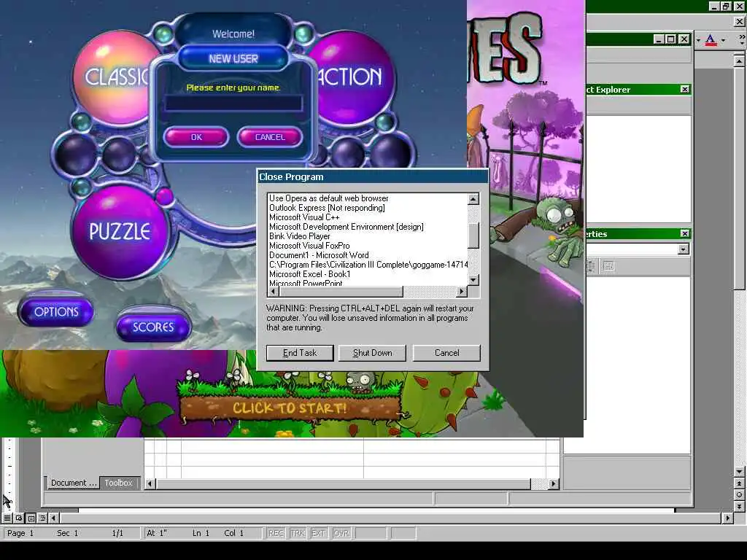Switch to the Document tab
The image size is (747, 560).
coord(72,483)
